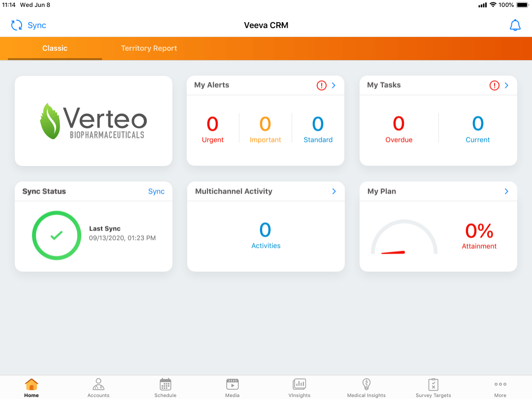Tap the My Alerts red warning icon
The height and width of the screenshot is (399, 532).
click(321, 86)
